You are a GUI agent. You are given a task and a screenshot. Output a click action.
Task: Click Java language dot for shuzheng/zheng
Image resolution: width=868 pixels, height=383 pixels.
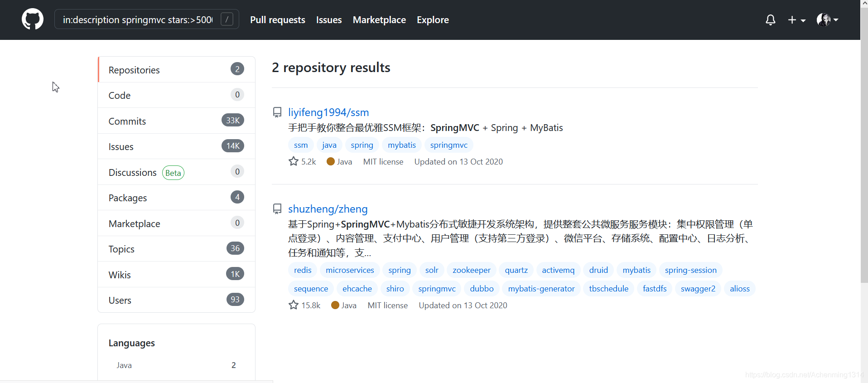[335, 305]
